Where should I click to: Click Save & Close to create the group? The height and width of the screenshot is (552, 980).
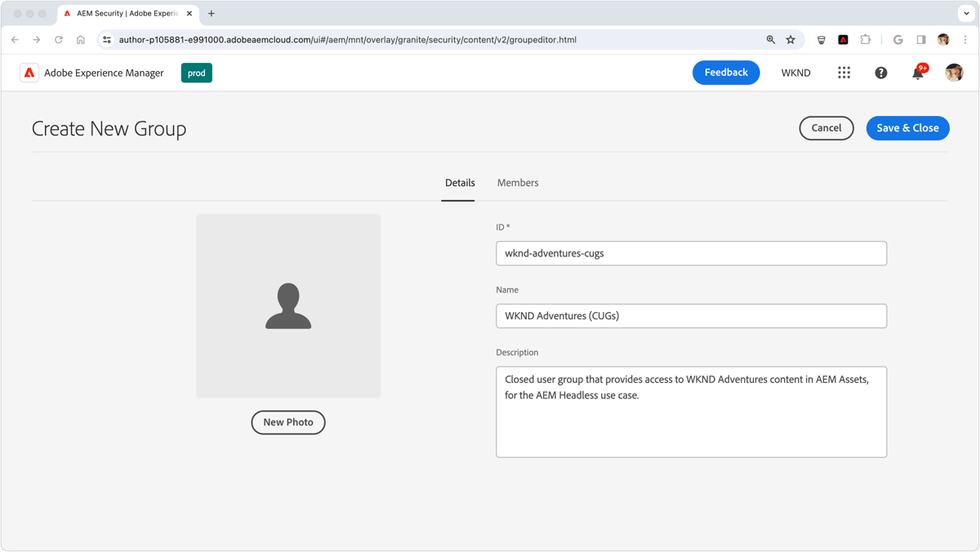pos(907,127)
